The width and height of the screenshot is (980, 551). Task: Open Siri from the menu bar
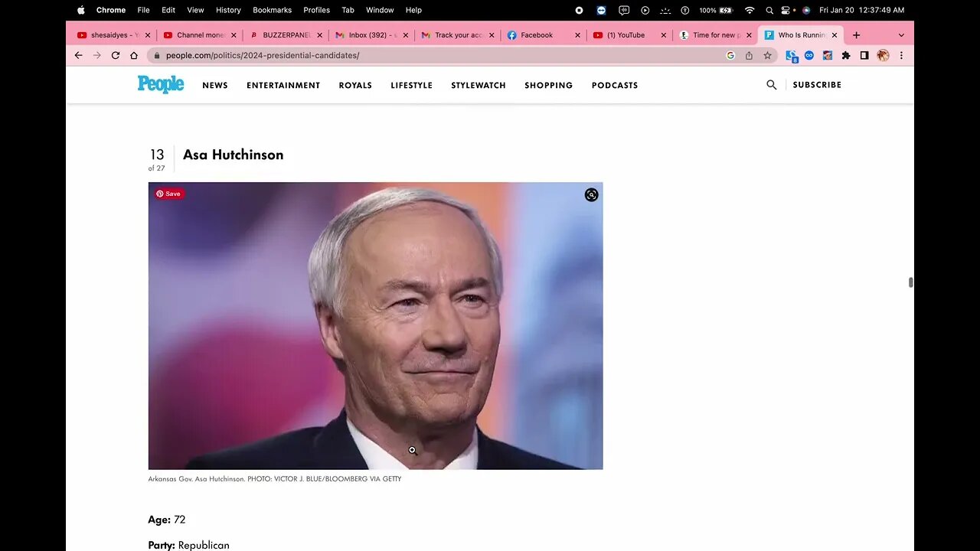click(x=805, y=10)
